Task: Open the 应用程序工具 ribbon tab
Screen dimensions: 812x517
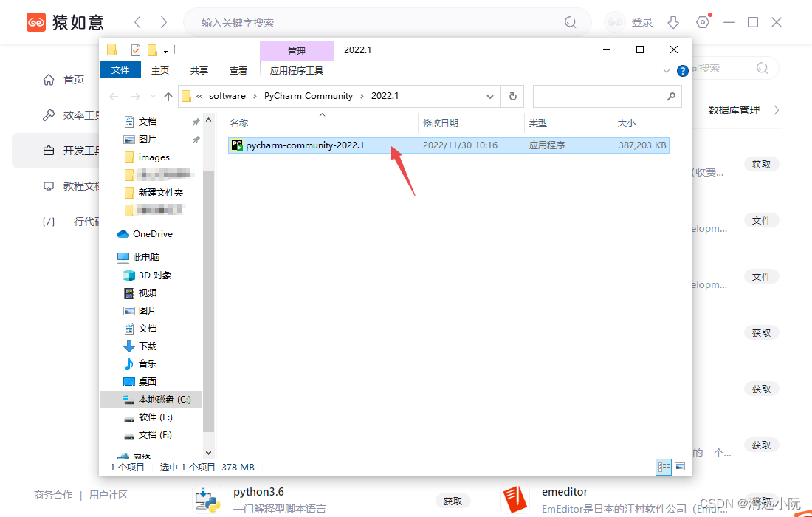Action: coord(297,70)
